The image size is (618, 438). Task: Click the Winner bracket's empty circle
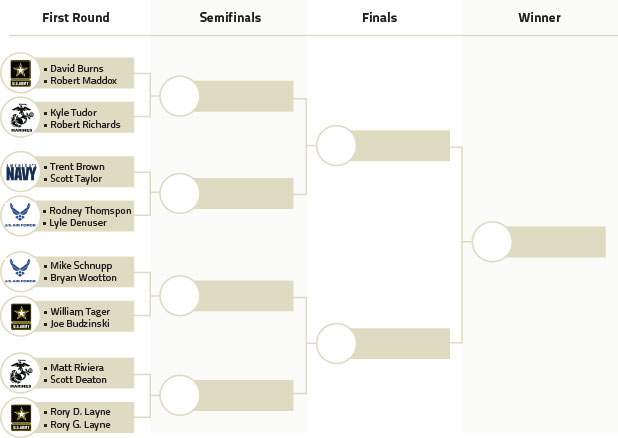point(492,242)
